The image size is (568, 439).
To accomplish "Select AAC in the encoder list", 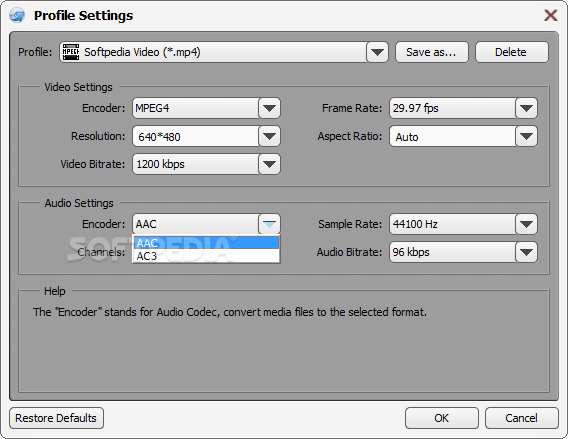I will click(x=206, y=243).
